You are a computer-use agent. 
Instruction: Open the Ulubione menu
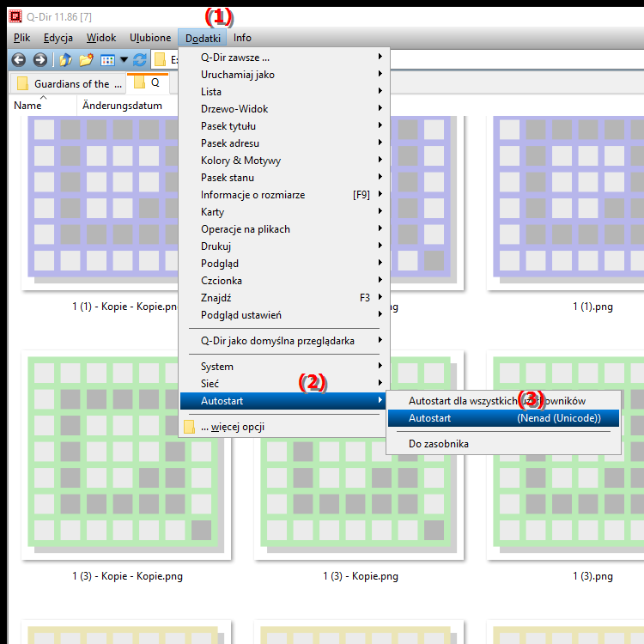coord(150,38)
